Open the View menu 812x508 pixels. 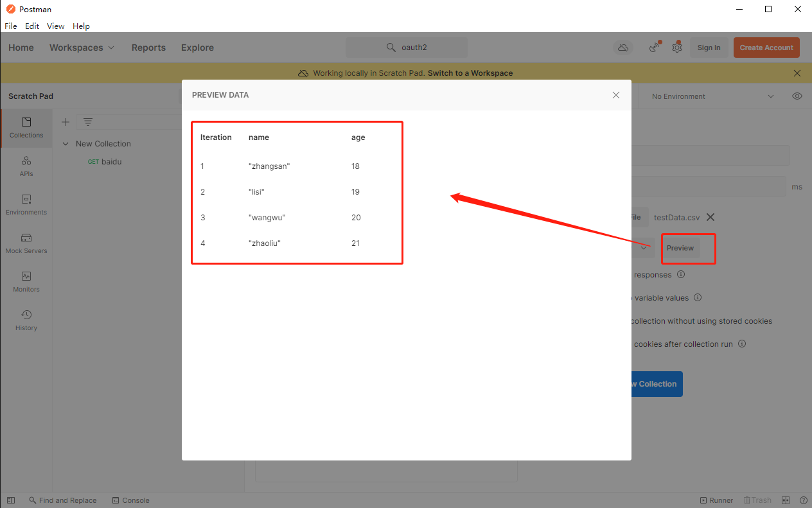click(56, 26)
